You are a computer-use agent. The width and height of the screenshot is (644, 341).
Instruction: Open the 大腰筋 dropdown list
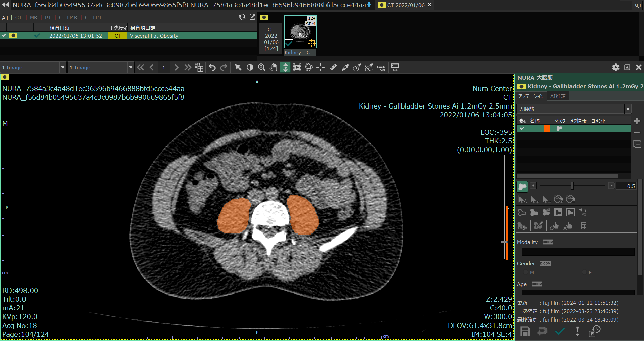[628, 109]
